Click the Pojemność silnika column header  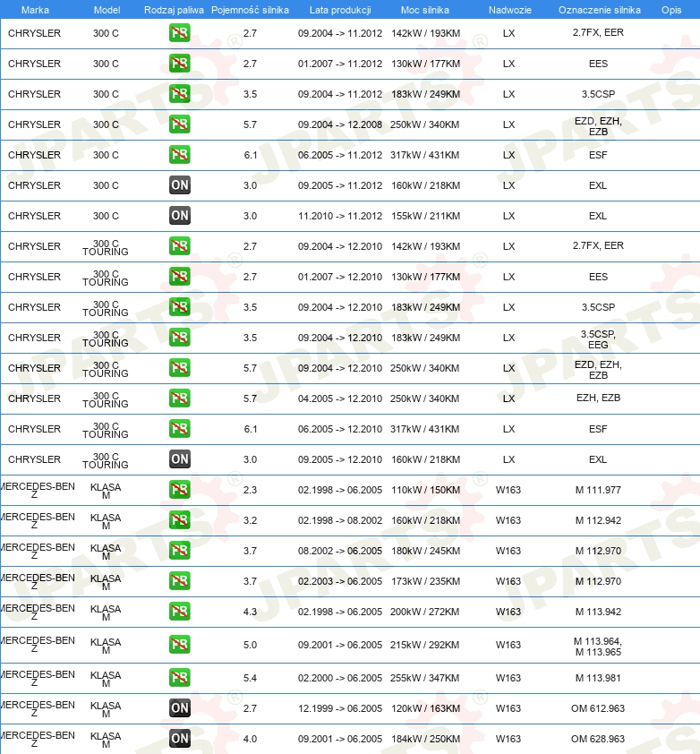pos(250,10)
